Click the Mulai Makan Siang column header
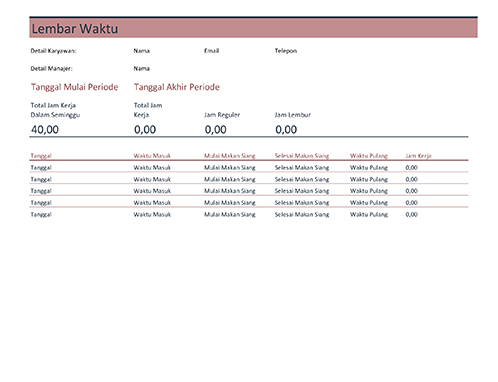 pos(229,156)
